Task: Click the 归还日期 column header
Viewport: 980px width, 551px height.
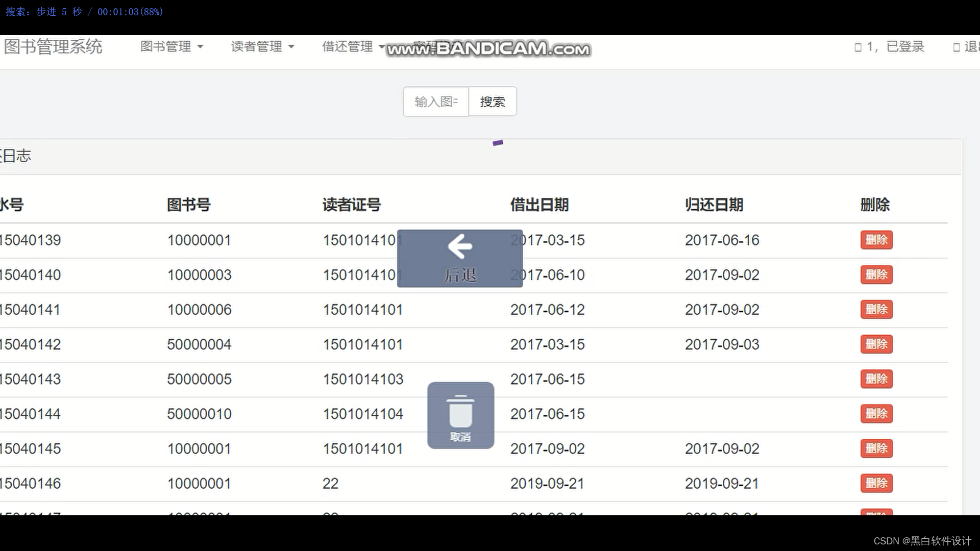Action: coord(714,205)
